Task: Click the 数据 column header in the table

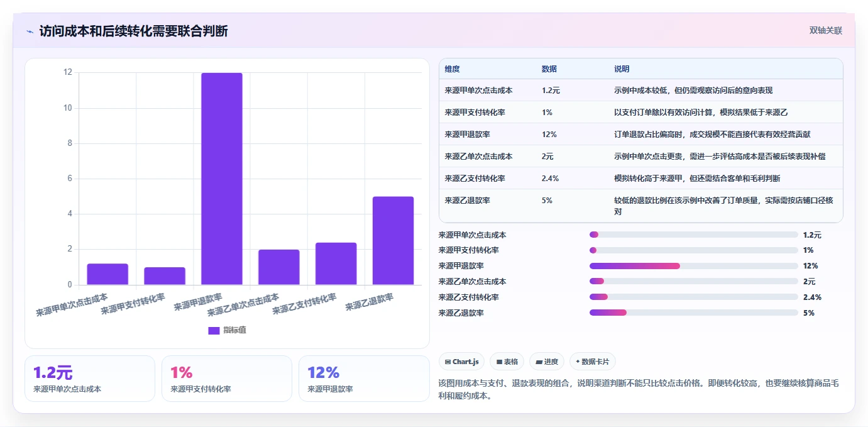Action: [549, 69]
